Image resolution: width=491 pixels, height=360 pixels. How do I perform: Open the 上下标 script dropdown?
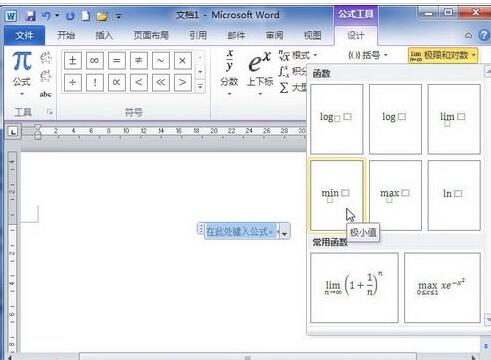point(260,73)
